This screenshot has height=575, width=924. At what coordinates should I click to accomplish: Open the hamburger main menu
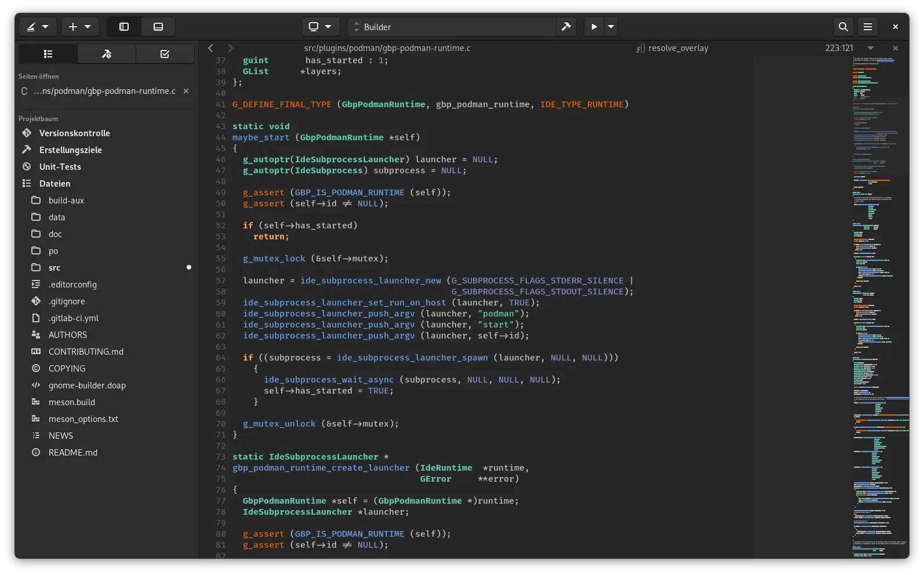[x=868, y=27]
